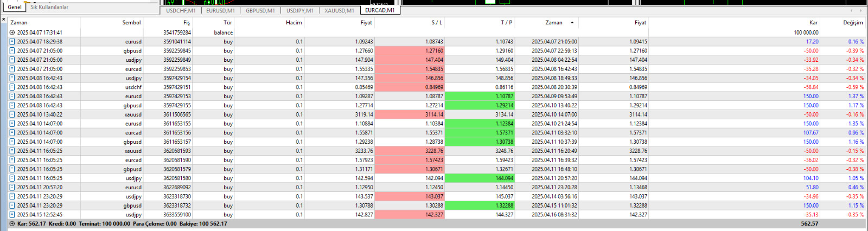Screen dimensions: 868x231
Task: Switch to the Genel tab
Action: (x=15, y=7)
